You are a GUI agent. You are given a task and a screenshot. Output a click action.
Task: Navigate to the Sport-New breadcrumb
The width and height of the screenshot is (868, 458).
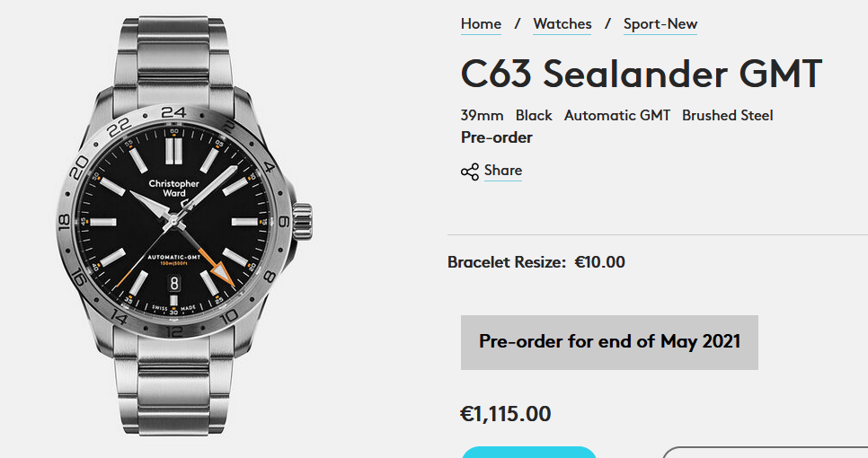pyautogui.click(x=660, y=24)
